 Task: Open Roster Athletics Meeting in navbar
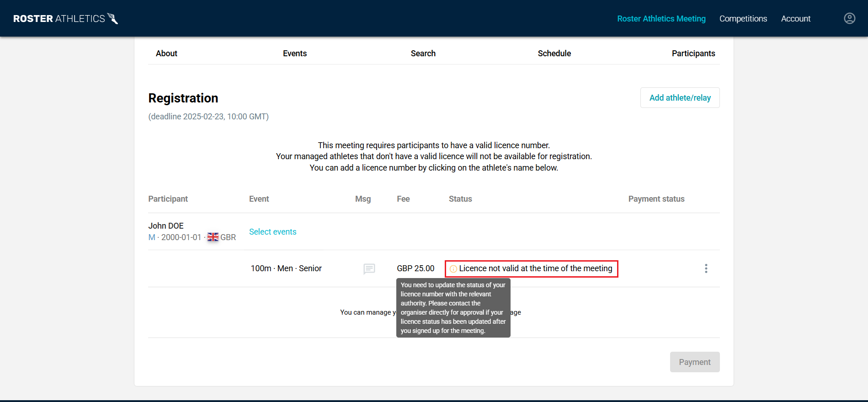point(661,19)
